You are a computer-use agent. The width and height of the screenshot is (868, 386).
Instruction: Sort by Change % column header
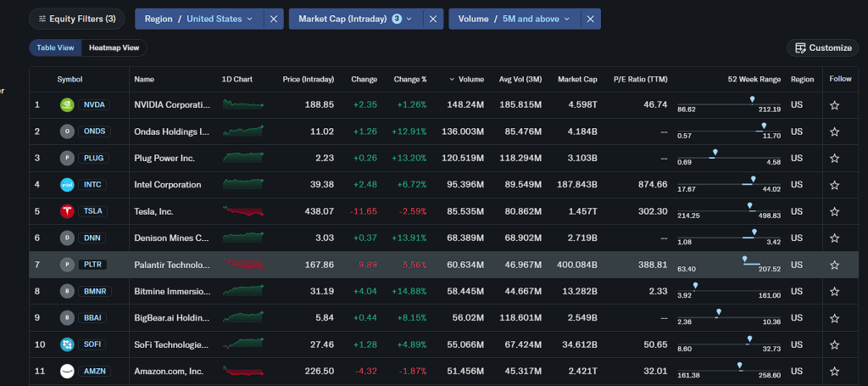click(410, 79)
